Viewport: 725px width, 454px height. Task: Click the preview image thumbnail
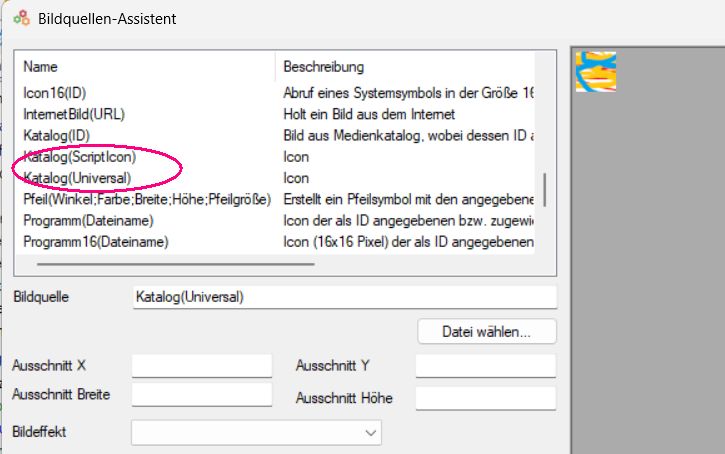pos(596,72)
